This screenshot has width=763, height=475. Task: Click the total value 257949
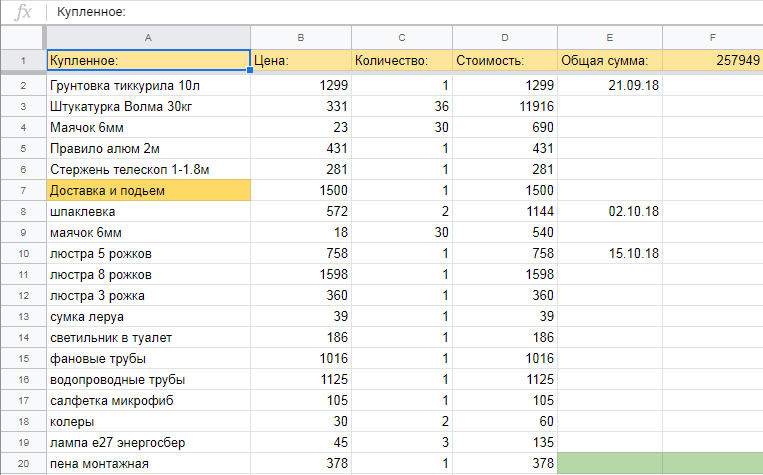point(713,61)
